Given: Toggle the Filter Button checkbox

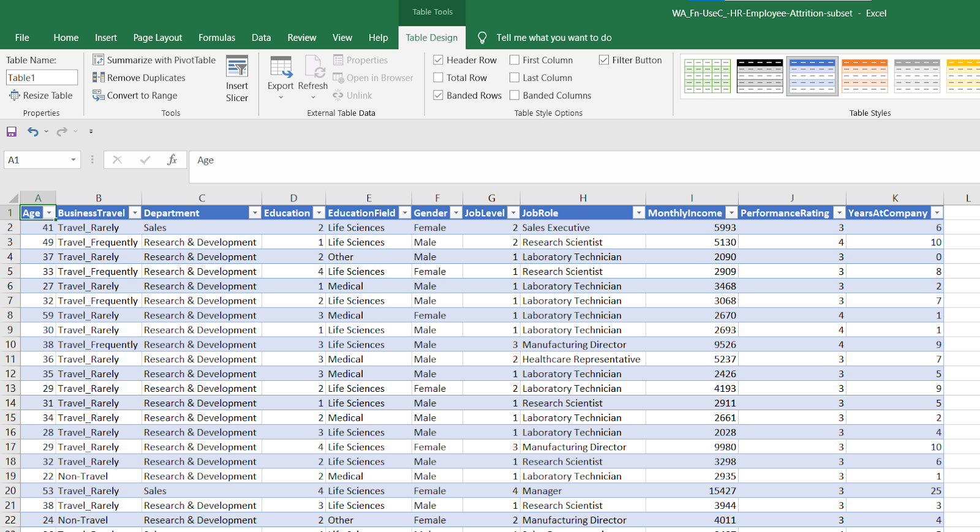Looking at the screenshot, I should 604,60.
